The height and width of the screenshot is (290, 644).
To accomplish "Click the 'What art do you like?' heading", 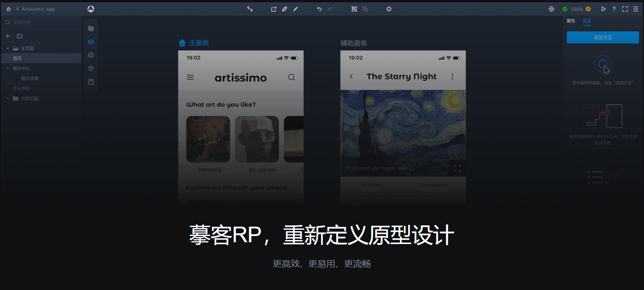I will [x=221, y=104].
